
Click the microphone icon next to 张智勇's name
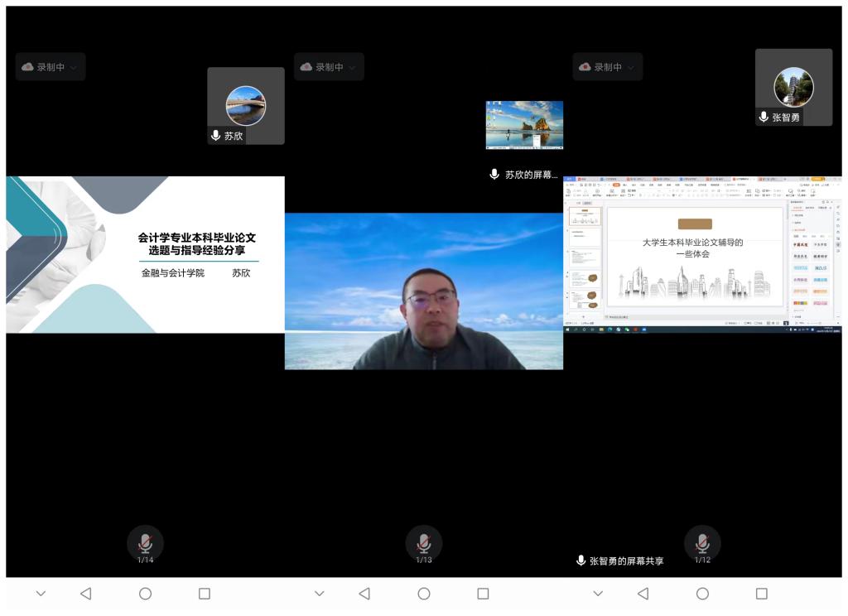point(764,118)
